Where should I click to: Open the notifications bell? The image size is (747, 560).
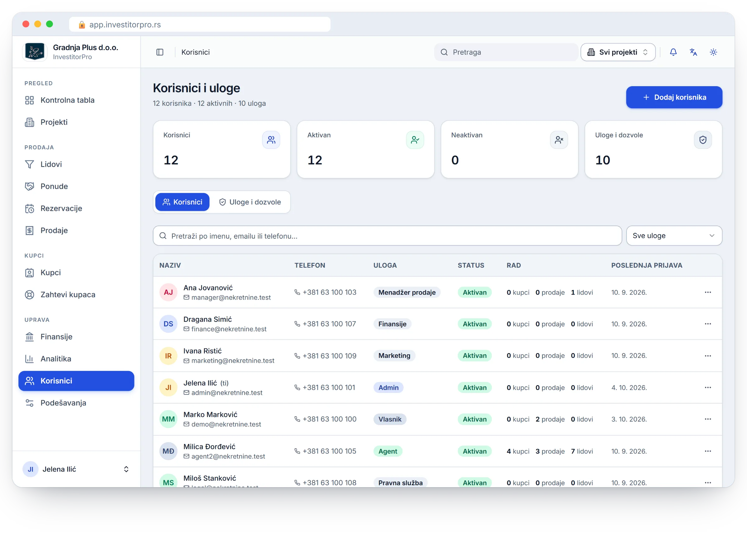(673, 52)
